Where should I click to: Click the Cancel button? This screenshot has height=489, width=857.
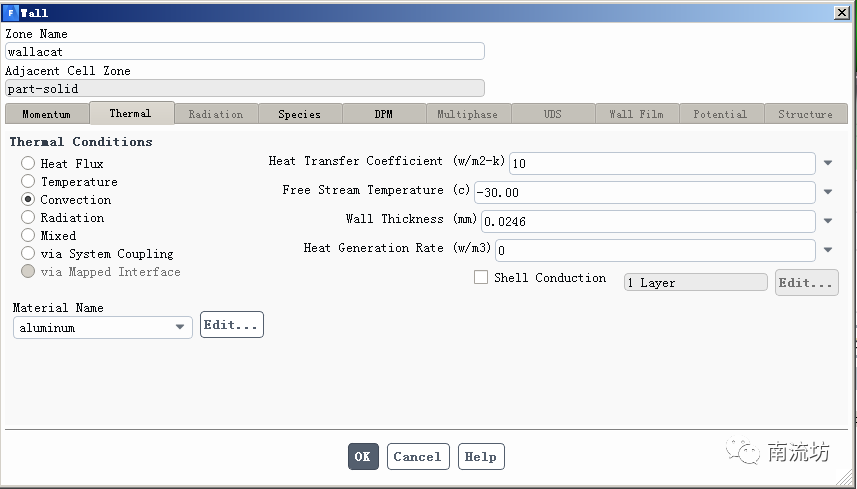click(417, 457)
